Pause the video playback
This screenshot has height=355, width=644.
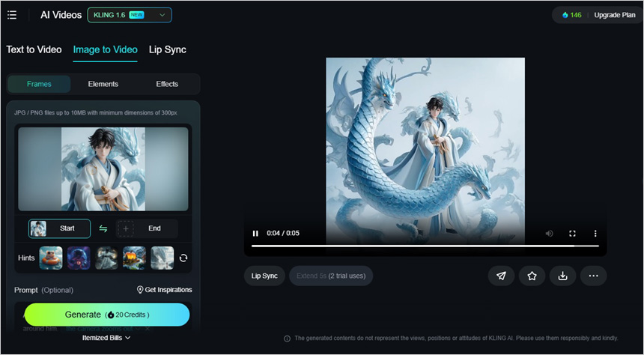(x=255, y=234)
